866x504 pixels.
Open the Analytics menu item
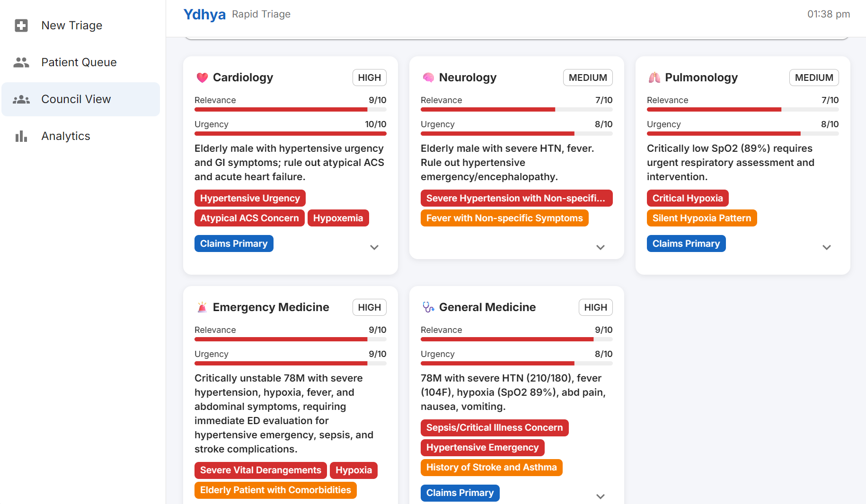click(66, 136)
